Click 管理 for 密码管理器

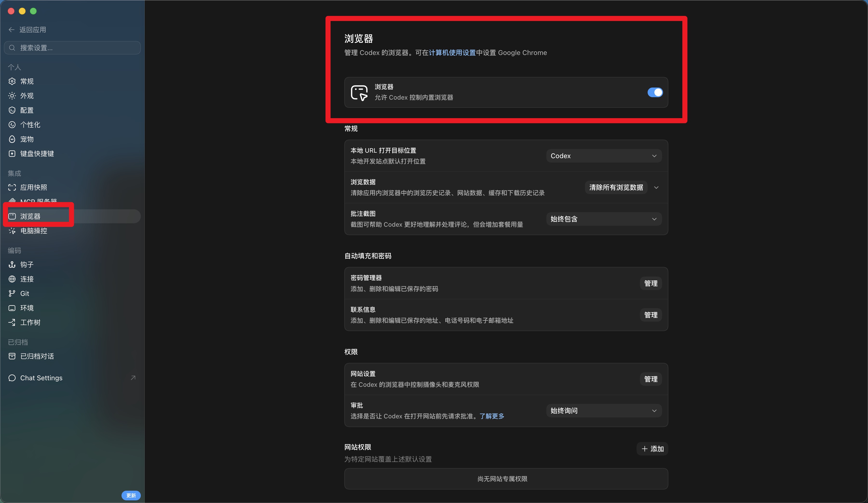(x=651, y=284)
